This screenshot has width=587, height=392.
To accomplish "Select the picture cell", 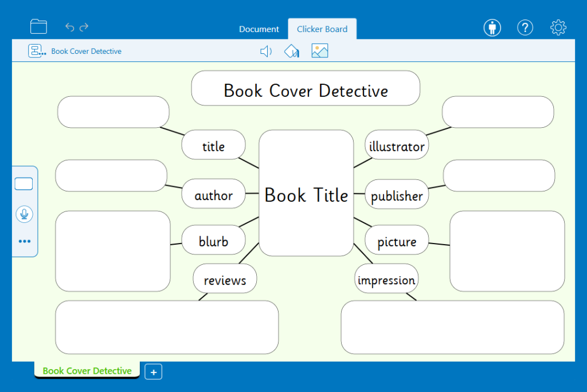I will click(x=397, y=240).
